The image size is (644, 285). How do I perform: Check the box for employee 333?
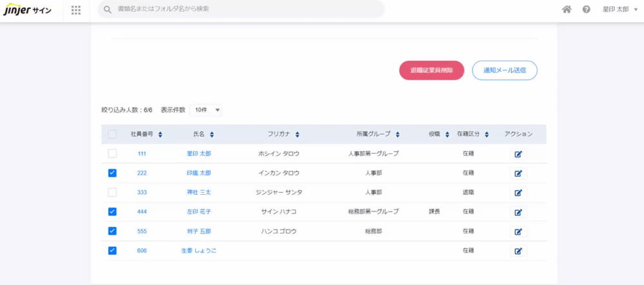click(x=112, y=192)
